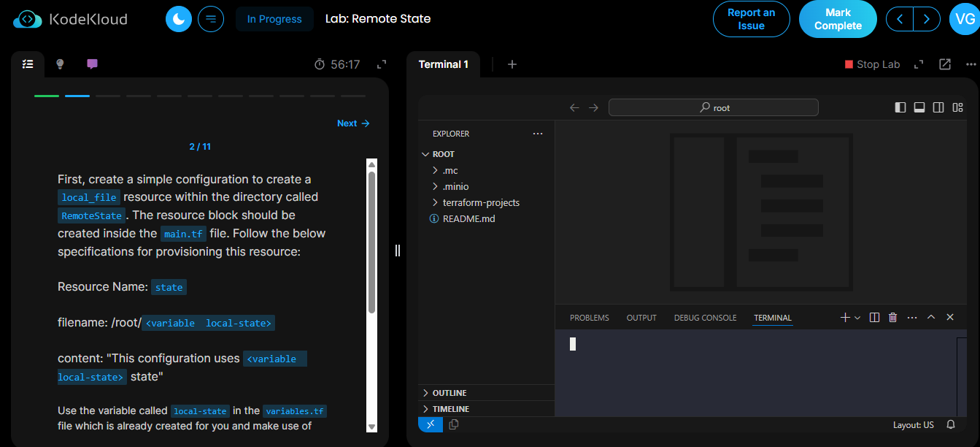Switch to the PROBLEMS panel tab
Viewport: 980px width, 447px height.
[x=590, y=318]
